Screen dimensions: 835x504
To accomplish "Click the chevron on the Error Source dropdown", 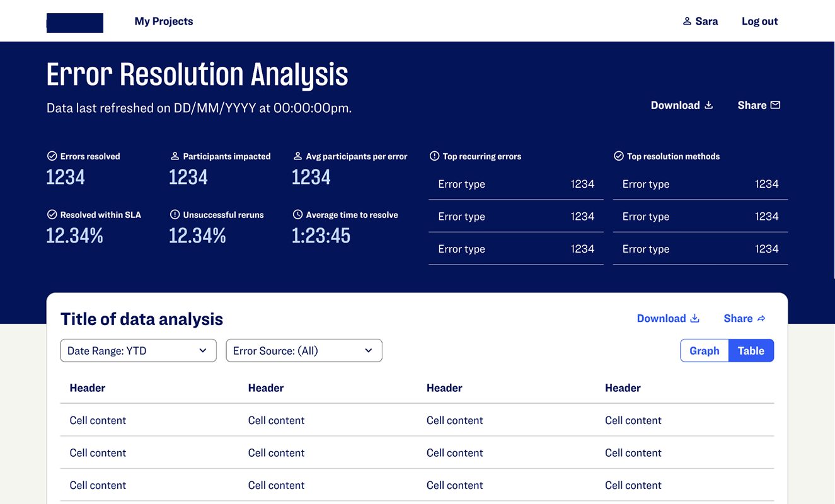I will [369, 351].
